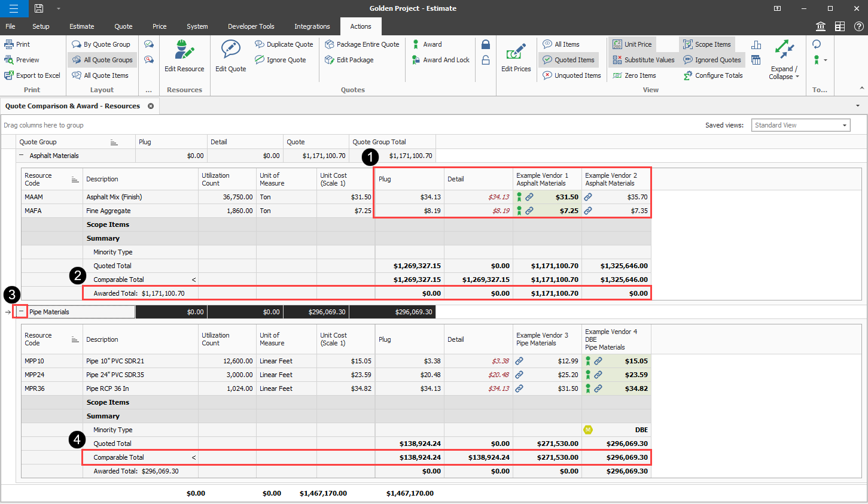Click Export to Excel

[x=33, y=75]
